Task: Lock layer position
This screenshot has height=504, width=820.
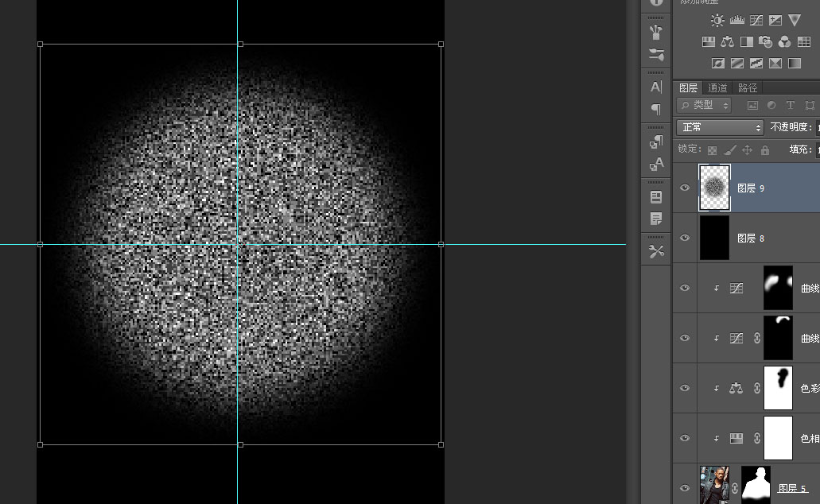Action: pyautogui.click(x=748, y=150)
